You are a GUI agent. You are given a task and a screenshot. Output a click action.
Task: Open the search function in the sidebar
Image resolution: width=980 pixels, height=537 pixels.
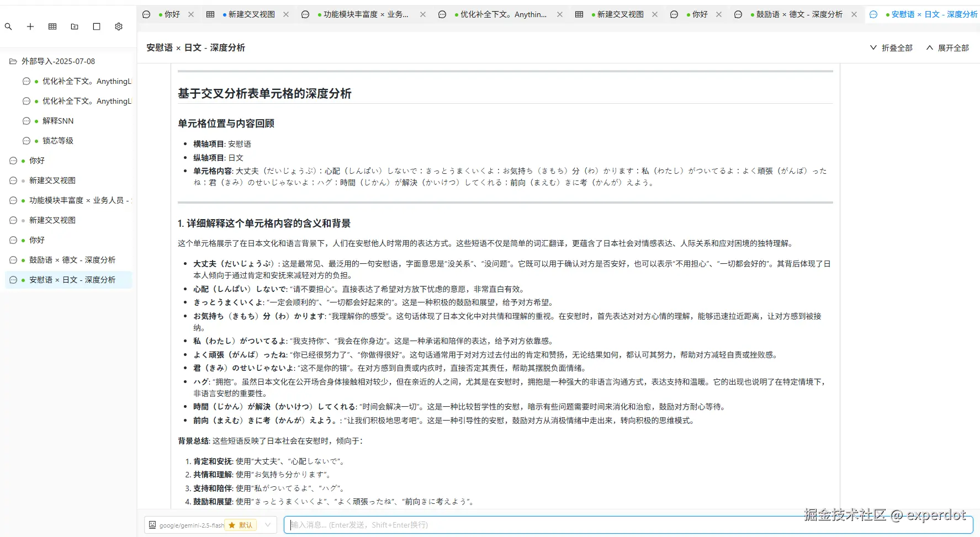point(8,26)
